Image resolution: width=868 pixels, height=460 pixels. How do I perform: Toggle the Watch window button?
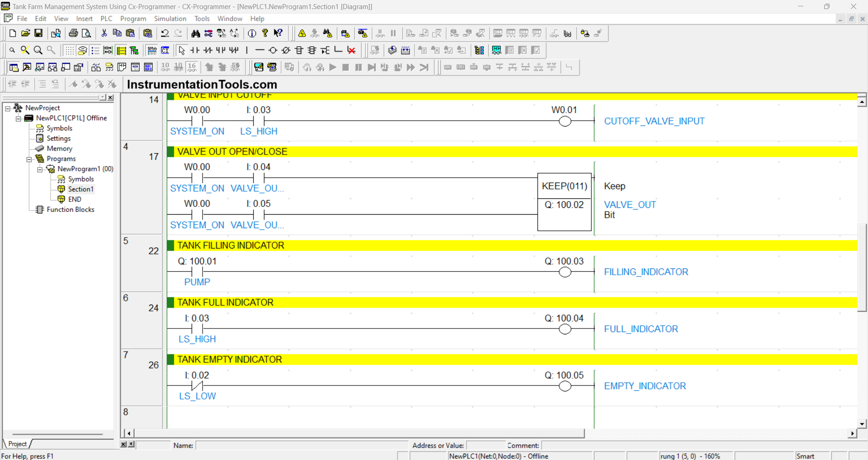40,67
